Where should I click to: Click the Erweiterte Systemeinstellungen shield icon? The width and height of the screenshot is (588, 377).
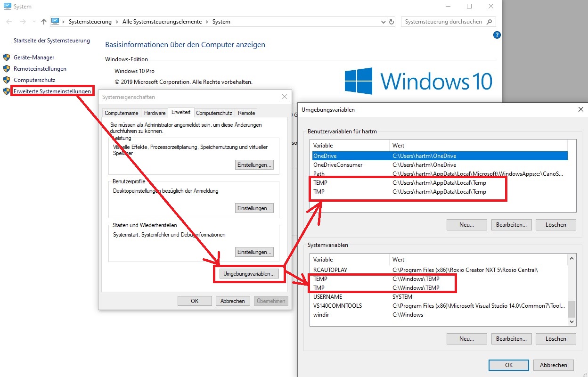pyautogui.click(x=7, y=91)
